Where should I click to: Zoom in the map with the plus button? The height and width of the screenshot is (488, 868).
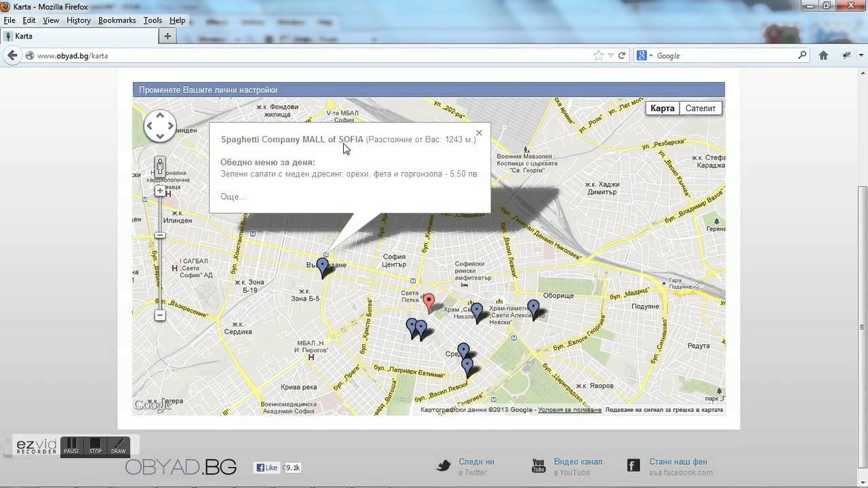tap(160, 191)
